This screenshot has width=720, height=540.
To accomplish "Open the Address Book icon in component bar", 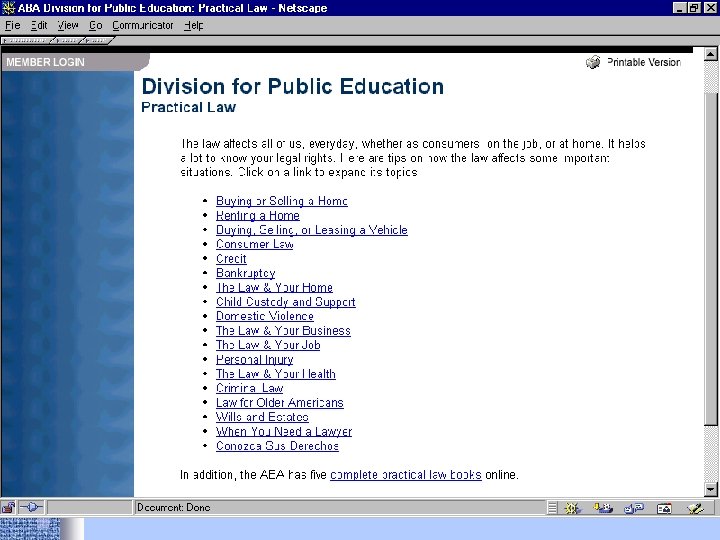I will (664, 508).
